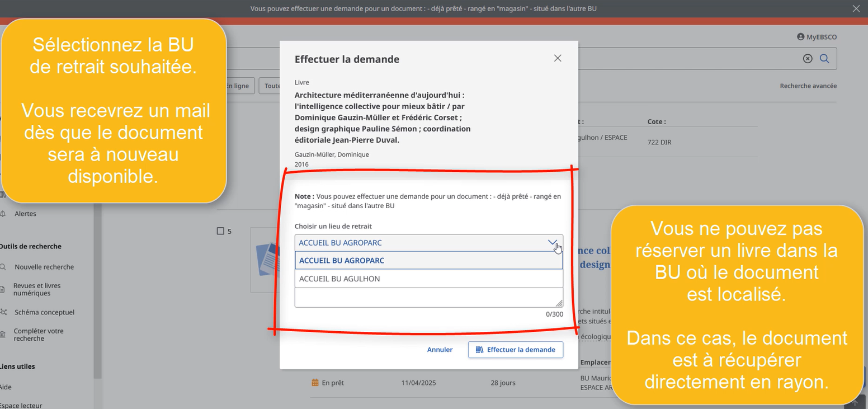Choose ACCUEIL BU AGROPARC in the list
Image resolution: width=868 pixels, height=409 pixels.
pyautogui.click(x=428, y=260)
